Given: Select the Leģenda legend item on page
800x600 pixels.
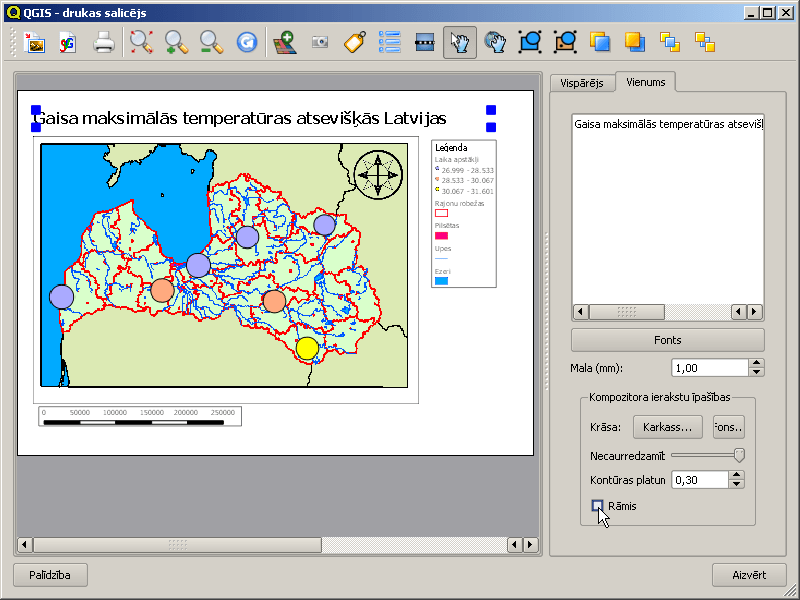Looking at the screenshot, I should [464, 213].
